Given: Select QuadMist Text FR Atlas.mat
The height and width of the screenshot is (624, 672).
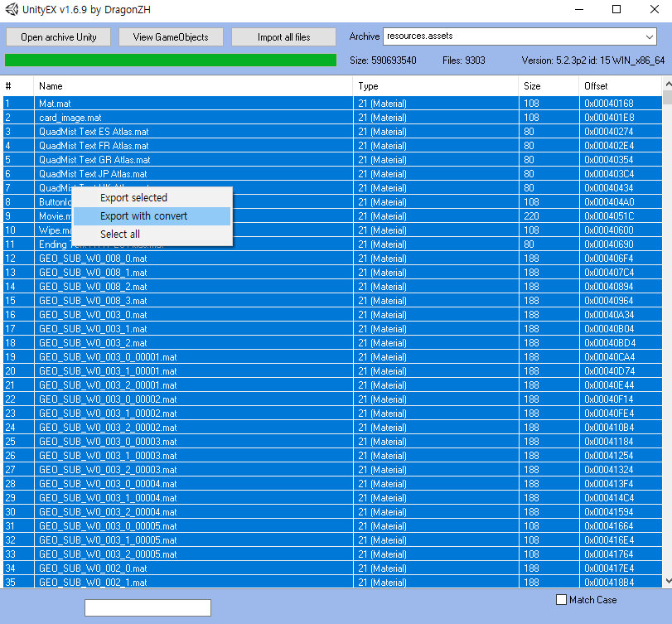Looking at the screenshot, I should (x=332, y=146).
